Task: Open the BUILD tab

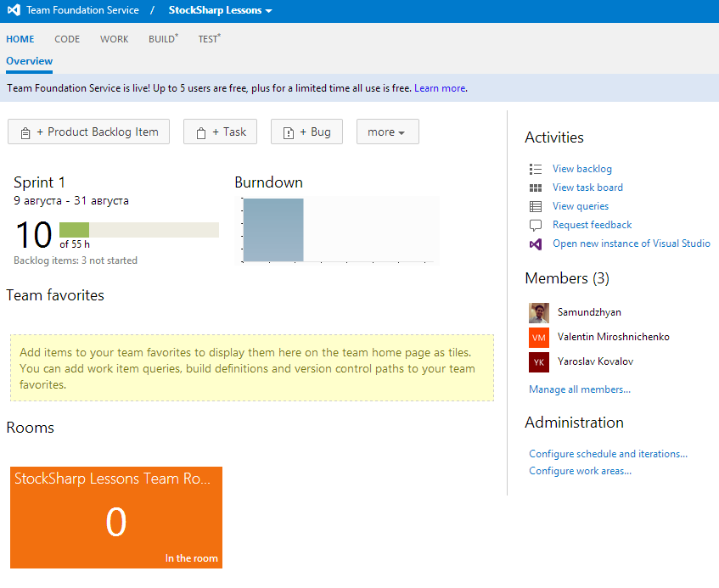Action: (x=163, y=39)
